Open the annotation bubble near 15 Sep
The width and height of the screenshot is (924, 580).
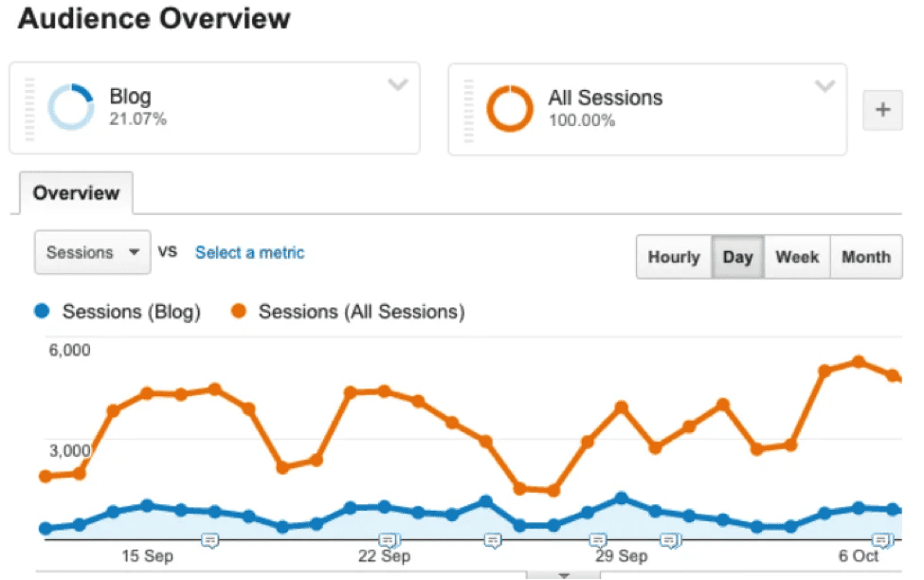point(210,540)
